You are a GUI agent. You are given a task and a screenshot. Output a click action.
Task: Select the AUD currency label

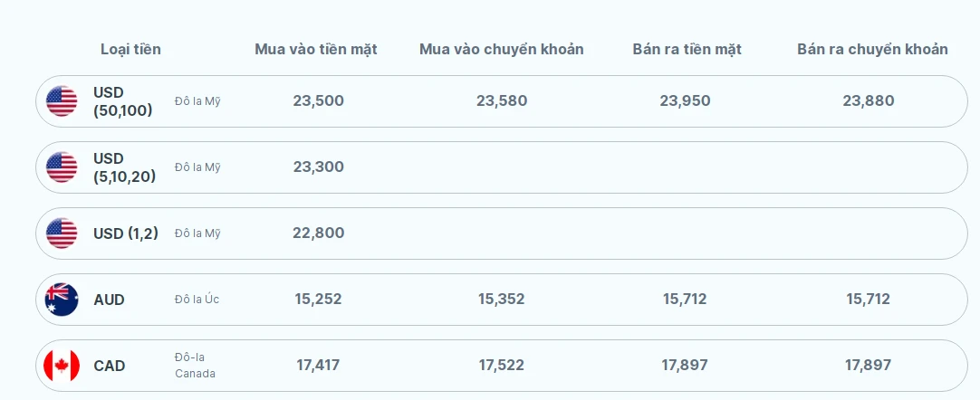tap(109, 300)
